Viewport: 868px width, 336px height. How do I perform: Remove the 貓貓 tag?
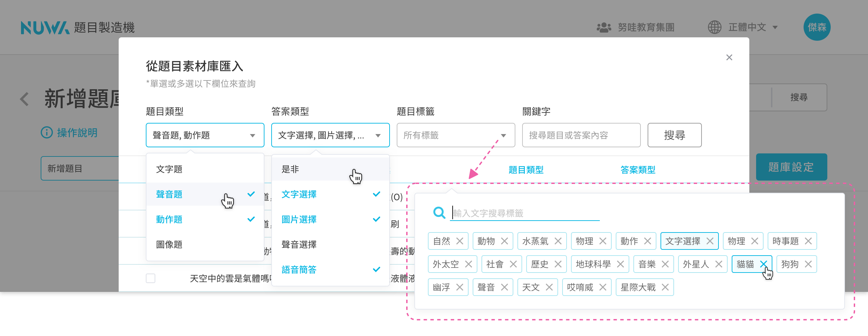pyautogui.click(x=764, y=264)
